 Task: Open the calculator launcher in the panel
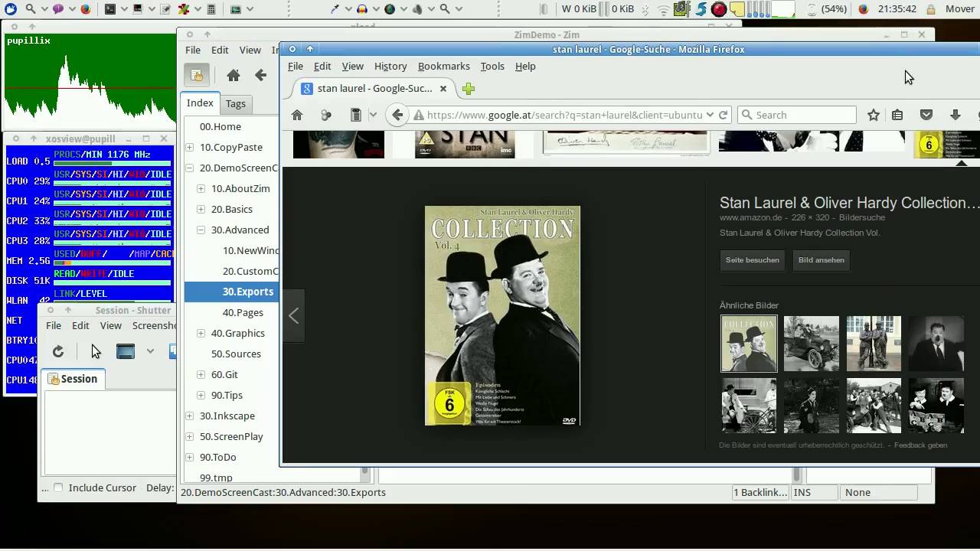pos(211,9)
